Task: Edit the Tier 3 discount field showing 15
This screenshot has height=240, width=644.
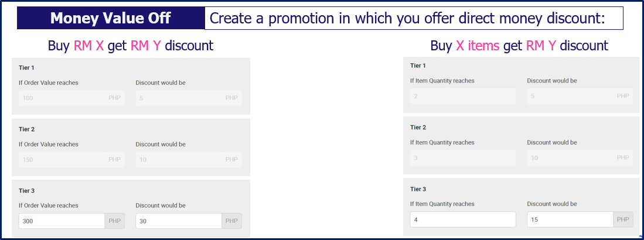Action: pos(570,220)
